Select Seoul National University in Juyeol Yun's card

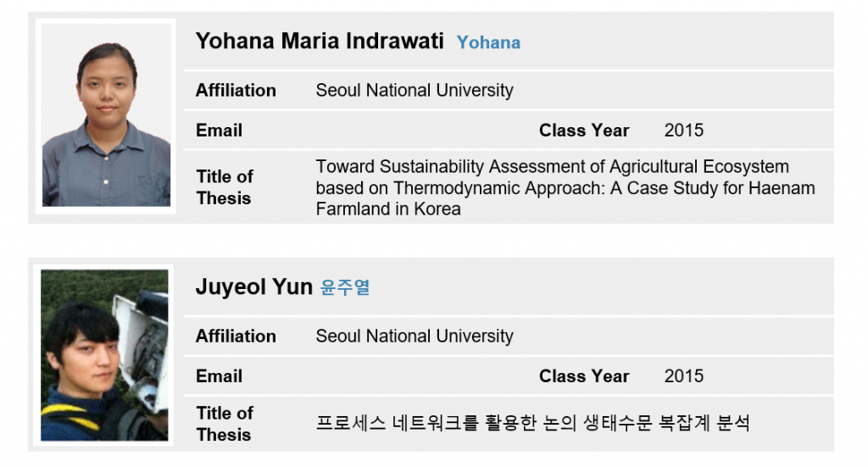(415, 336)
